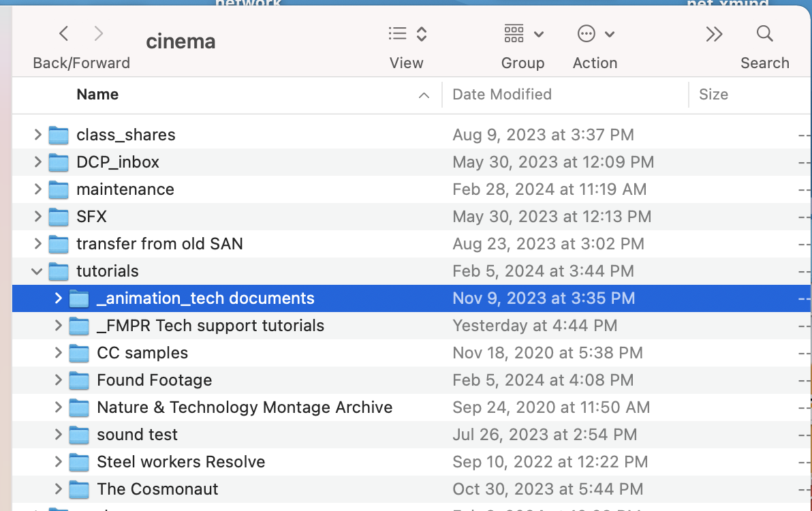The image size is (812, 511).
Task: Select The Cosmonaut folder row
Action: 157,489
